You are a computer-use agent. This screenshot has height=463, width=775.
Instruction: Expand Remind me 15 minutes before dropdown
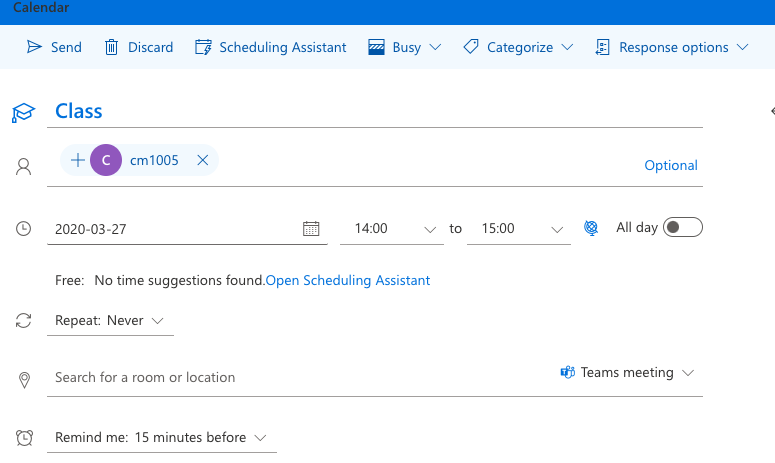[x=161, y=438]
